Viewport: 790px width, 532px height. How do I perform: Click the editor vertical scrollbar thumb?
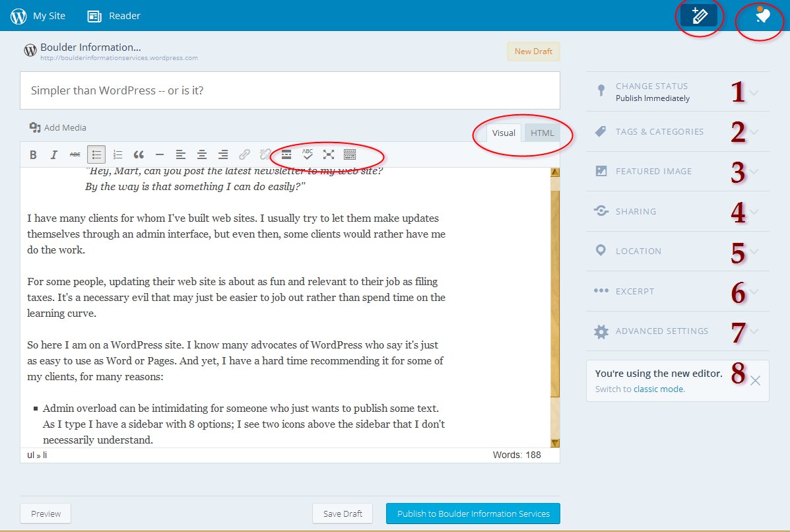(x=555, y=294)
